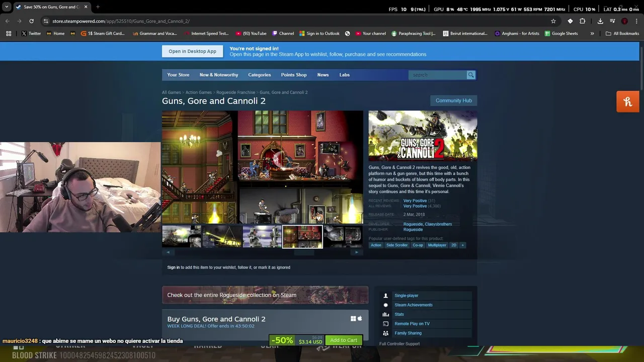The height and width of the screenshot is (362, 644).
Task: Select the Multiplayer tag
Action: click(x=437, y=245)
